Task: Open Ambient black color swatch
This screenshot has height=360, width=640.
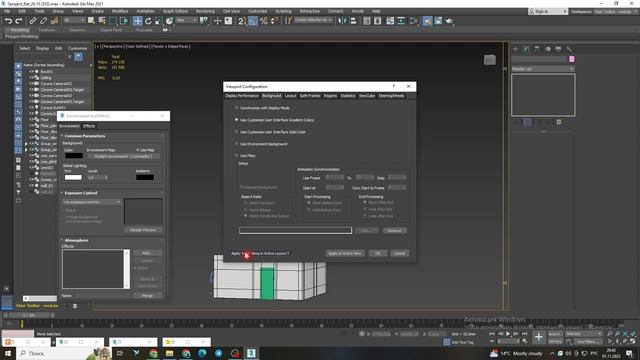Action: pyautogui.click(x=145, y=178)
